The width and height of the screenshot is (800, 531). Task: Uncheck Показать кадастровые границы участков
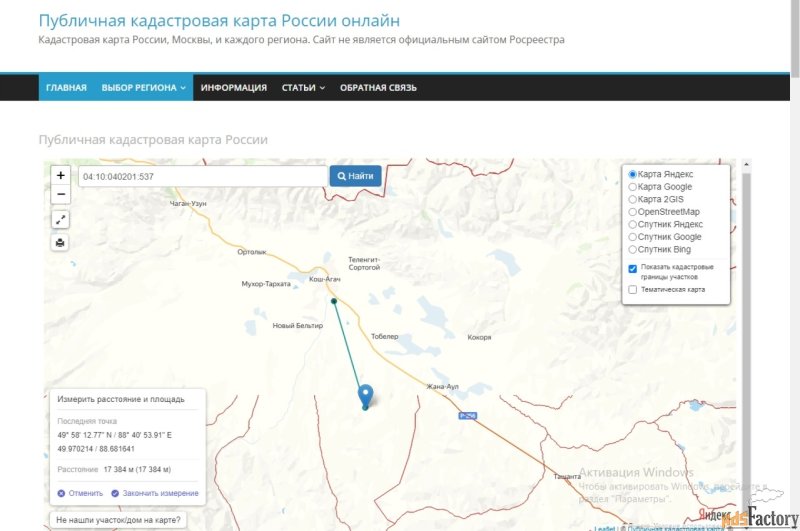pyautogui.click(x=633, y=269)
